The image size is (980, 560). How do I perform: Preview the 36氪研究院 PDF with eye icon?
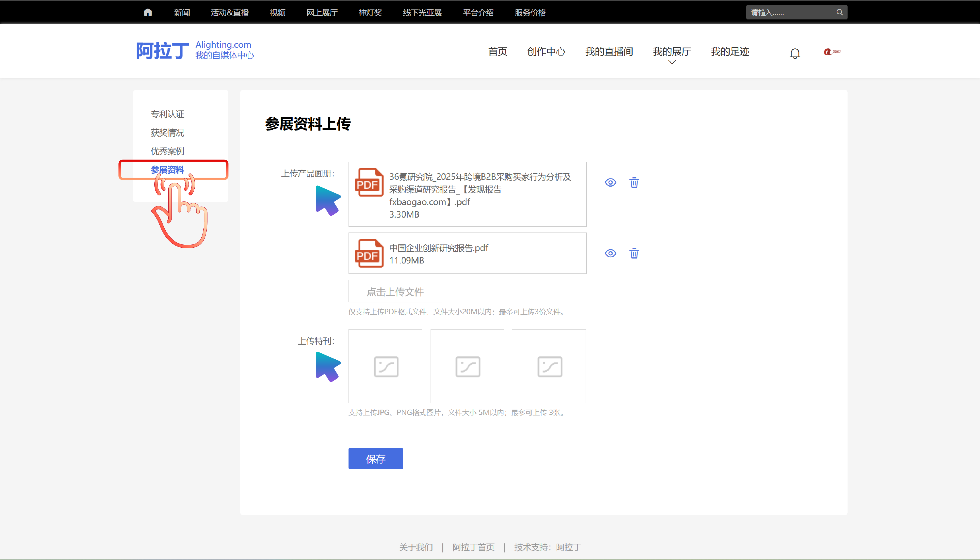610,182
